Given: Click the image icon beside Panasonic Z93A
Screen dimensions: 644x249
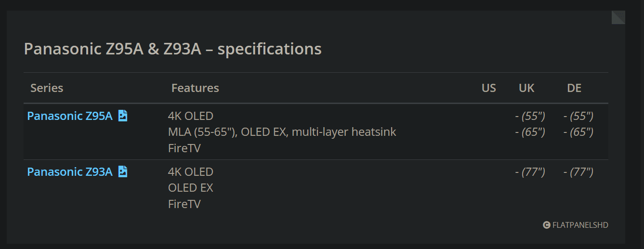Looking at the screenshot, I should [123, 172].
